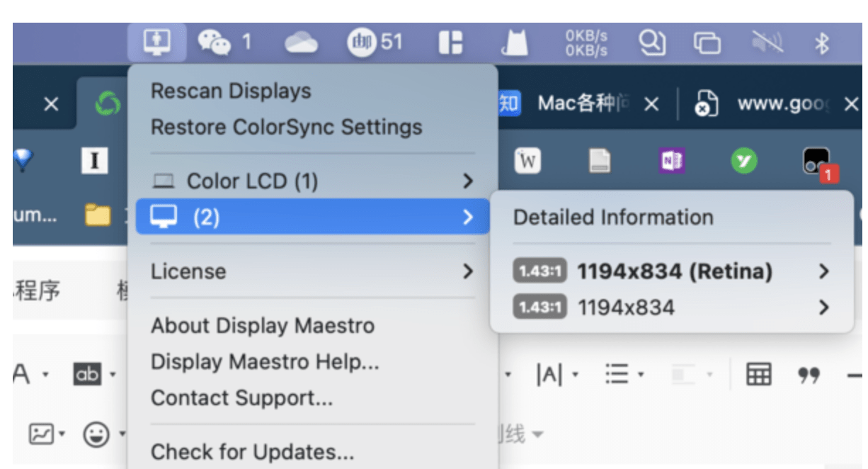Viewport: 868px width, 469px height.
Task: Click Check for Updates in the menu
Action: (251, 451)
